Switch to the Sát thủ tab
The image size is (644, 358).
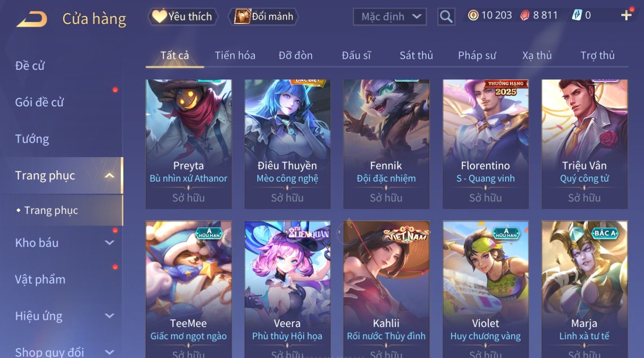[x=416, y=56]
